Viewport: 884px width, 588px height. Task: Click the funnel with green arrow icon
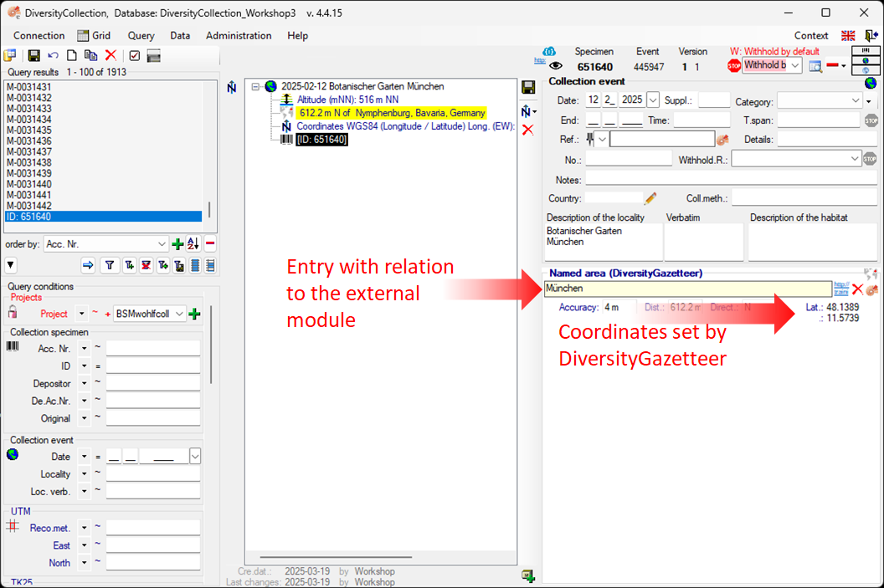click(x=163, y=265)
